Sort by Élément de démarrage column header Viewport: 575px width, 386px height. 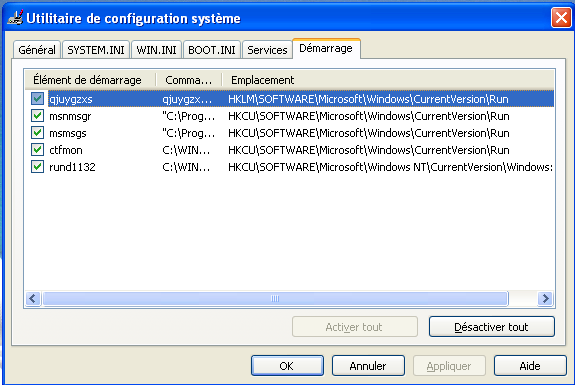point(91,80)
